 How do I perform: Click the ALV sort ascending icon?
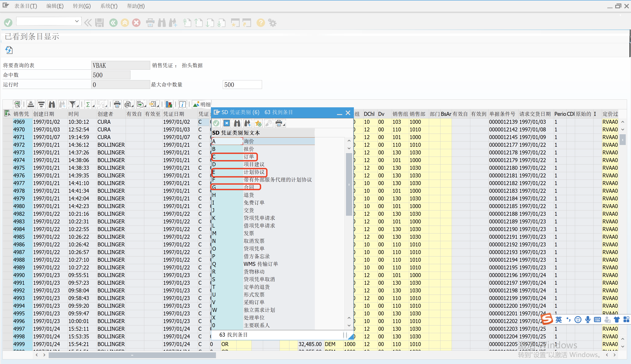tap(30, 104)
